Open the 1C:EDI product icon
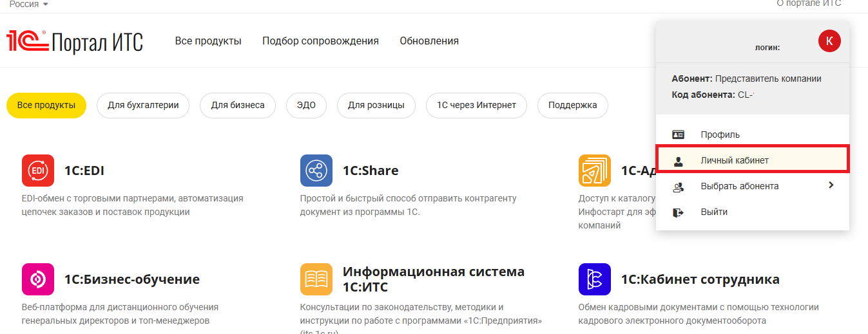 (x=38, y=171)
